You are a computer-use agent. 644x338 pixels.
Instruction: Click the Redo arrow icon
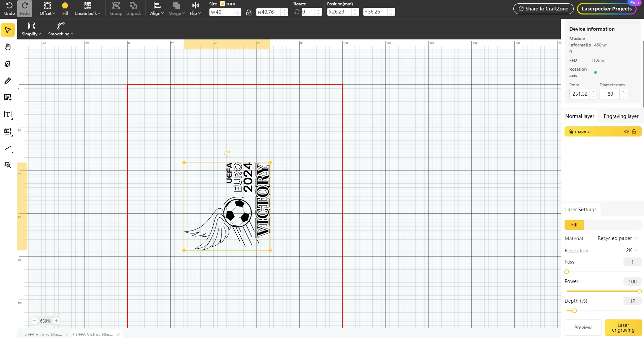(25, 6)
